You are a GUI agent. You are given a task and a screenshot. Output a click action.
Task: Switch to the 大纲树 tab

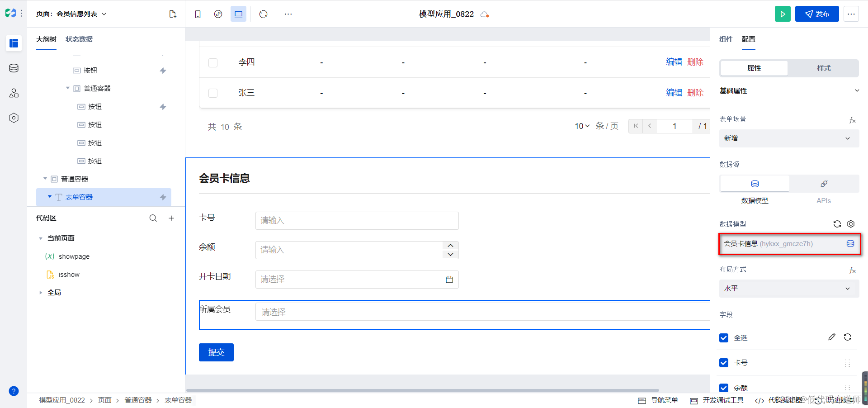point(46,39)
